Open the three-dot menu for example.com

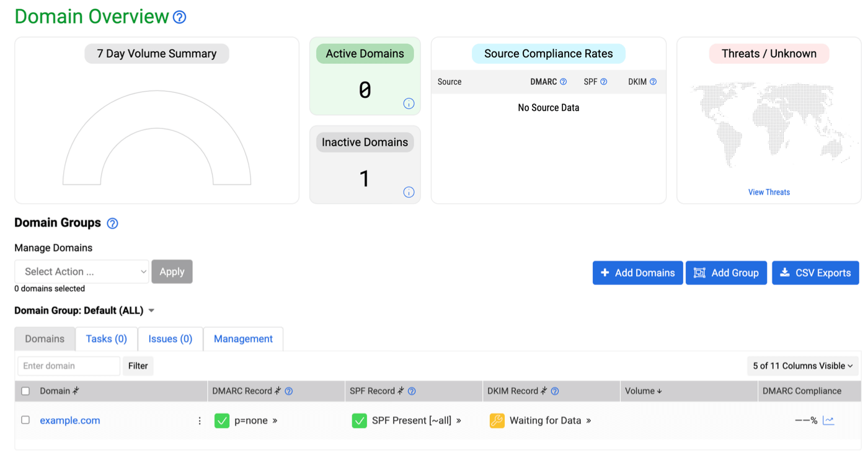[x=200, y=421]
